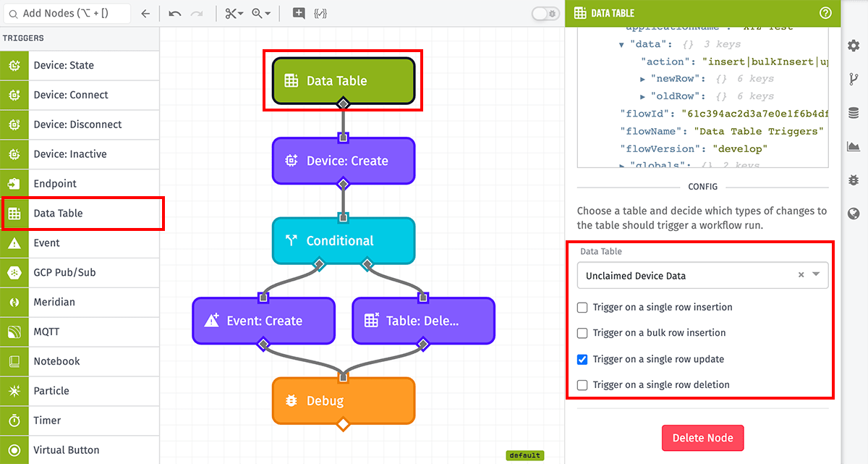The height and width of the screenshot is (464, 868).
Task: Click the Add Nodes search field
Action: coord(66,13)
